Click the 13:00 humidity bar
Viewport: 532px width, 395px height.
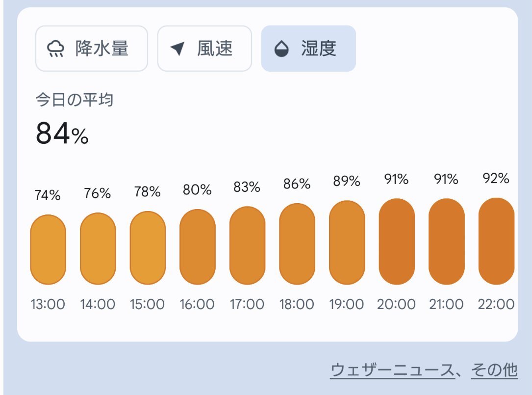(48, 250)
